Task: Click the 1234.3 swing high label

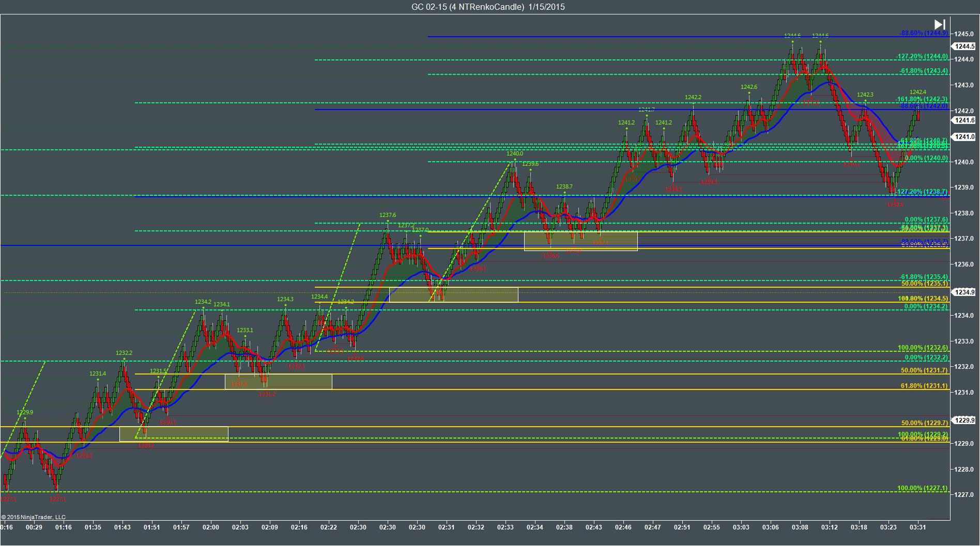Action: [285, 299]
